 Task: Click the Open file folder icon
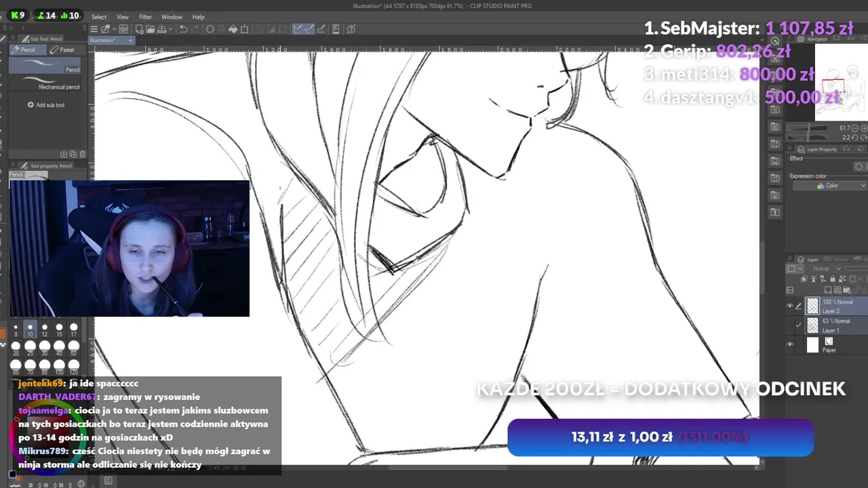coord(151,29)
